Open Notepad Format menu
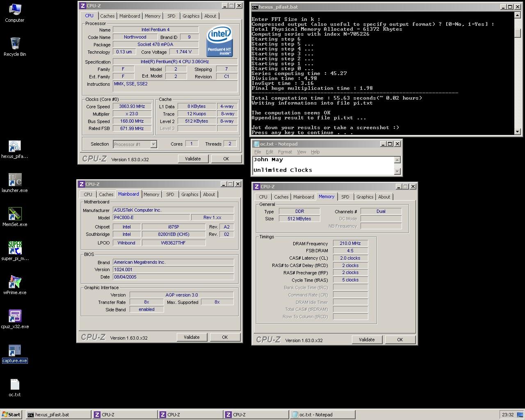 point(285,152)
